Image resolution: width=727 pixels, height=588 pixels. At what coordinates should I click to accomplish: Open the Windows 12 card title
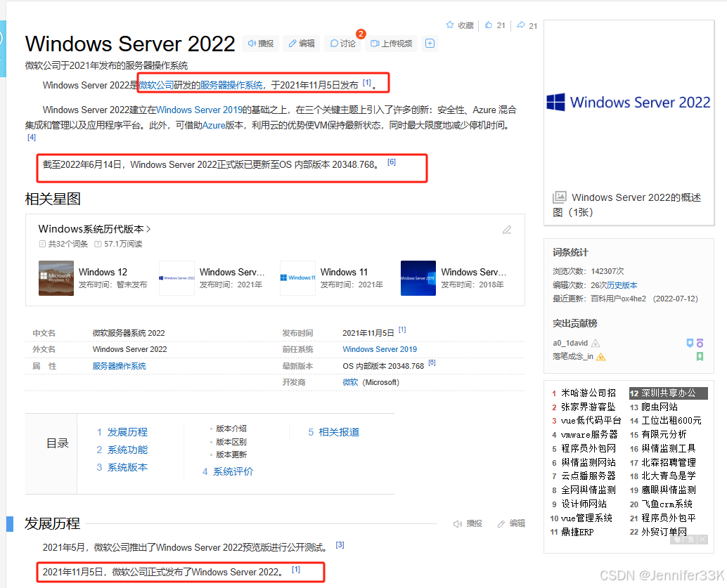[103, 272]
